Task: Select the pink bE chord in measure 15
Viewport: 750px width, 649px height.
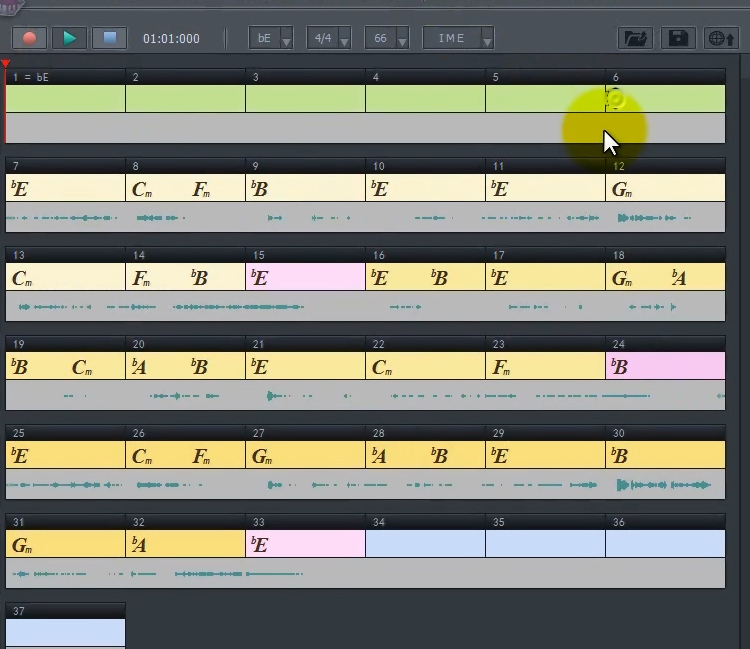Action: (260, 278)
